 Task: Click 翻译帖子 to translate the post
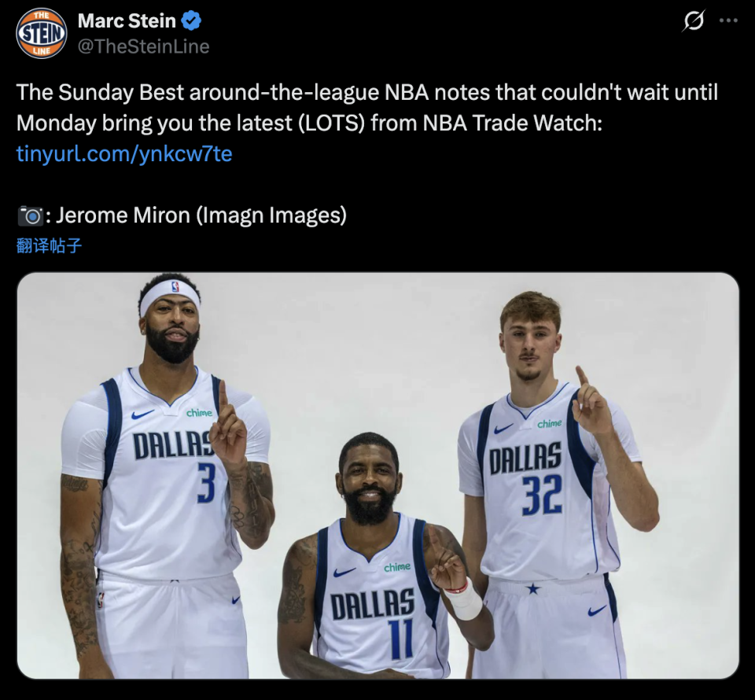pos(49,245)
